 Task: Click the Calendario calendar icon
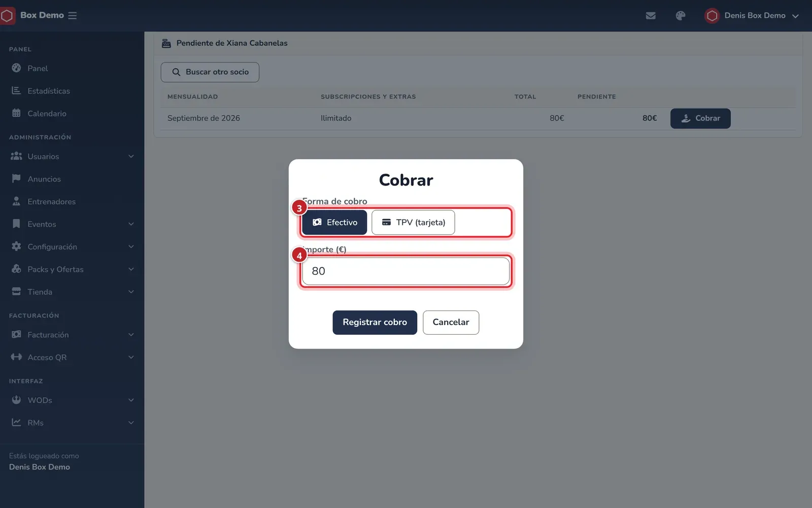pos(16,113)
